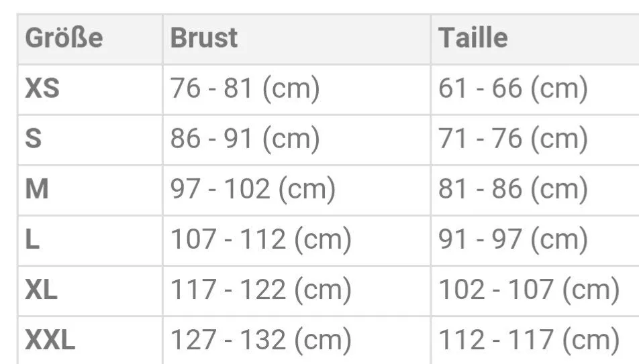Viewport: 639px width, 364px height.
Task: Click the 86 - 91 (cm) chest cell
Action: click(x=297, y=139)
